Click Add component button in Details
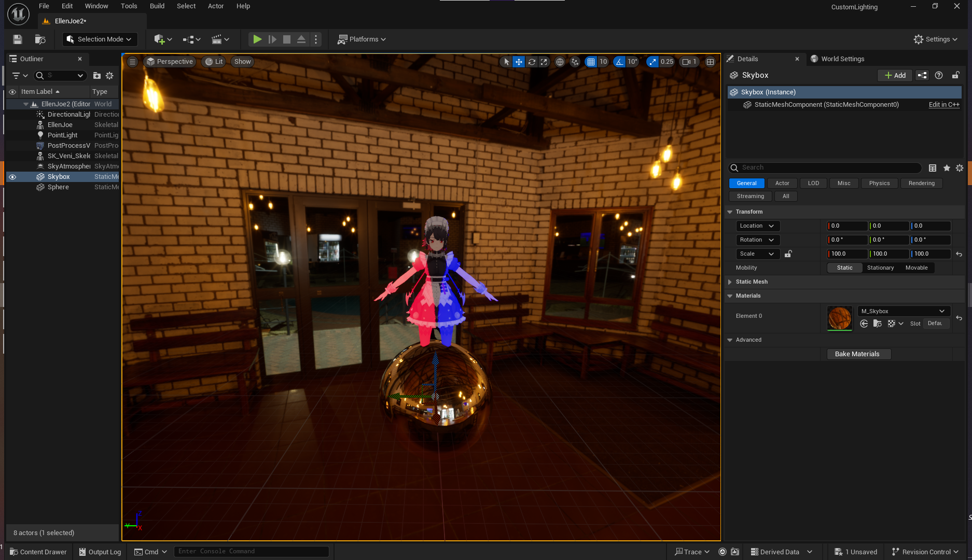The width and height of the screenshot is (972, 560). pyautogui.click(x=895, y=76)
